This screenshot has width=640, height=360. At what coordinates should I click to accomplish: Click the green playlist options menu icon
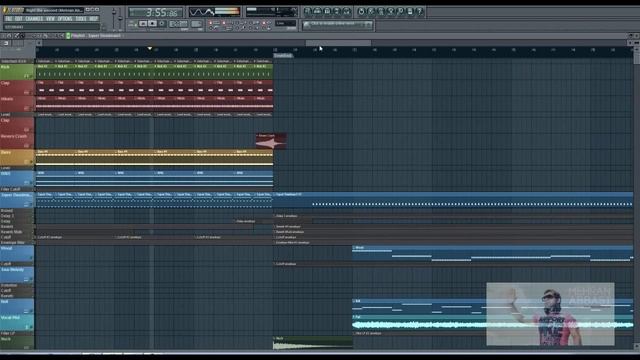(x=68, y=36)
